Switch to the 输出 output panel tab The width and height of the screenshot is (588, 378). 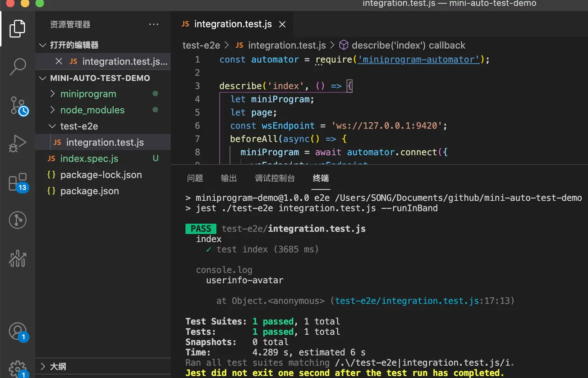pos(229,178)
